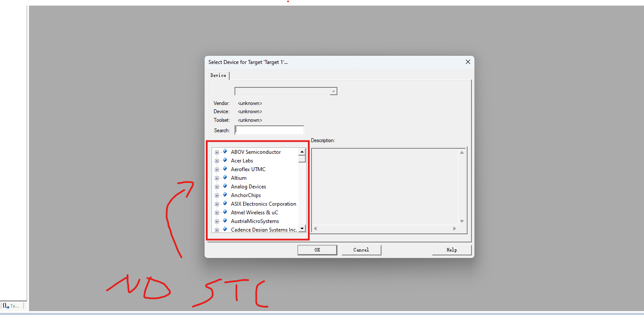Click the AnchorChips vendor icon
Screen dimensions: 644x315
tap(225, 195)
